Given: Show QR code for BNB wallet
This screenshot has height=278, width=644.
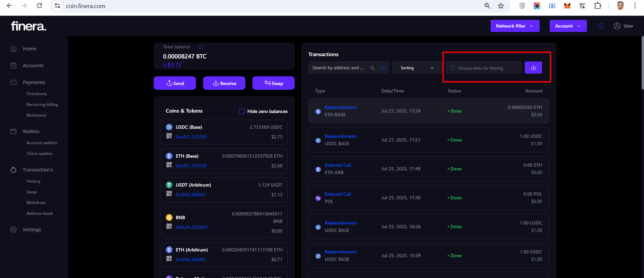Looking at the screenshot, I should [x=169, y=227].
